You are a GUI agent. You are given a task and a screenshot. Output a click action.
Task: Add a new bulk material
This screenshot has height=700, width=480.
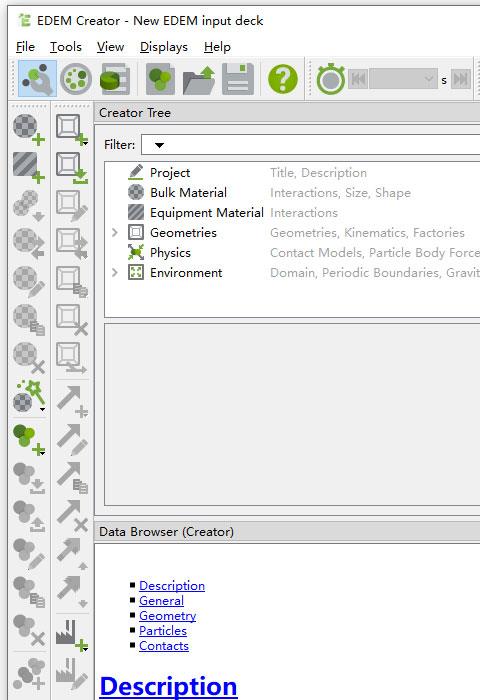(x=29, y=129)
